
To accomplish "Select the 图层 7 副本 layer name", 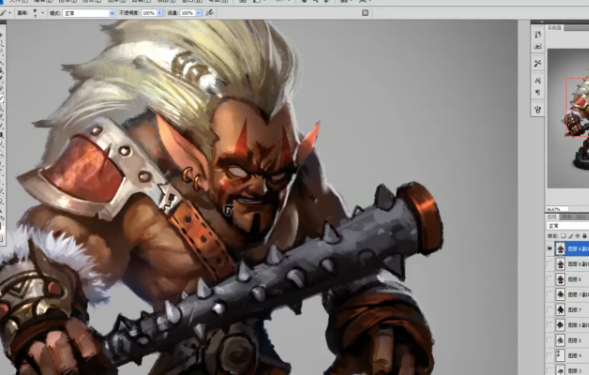I will point(578,295).
